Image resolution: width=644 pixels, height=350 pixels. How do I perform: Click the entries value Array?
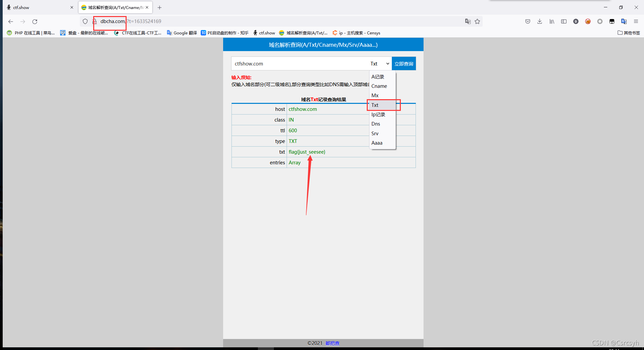point(295,163)
